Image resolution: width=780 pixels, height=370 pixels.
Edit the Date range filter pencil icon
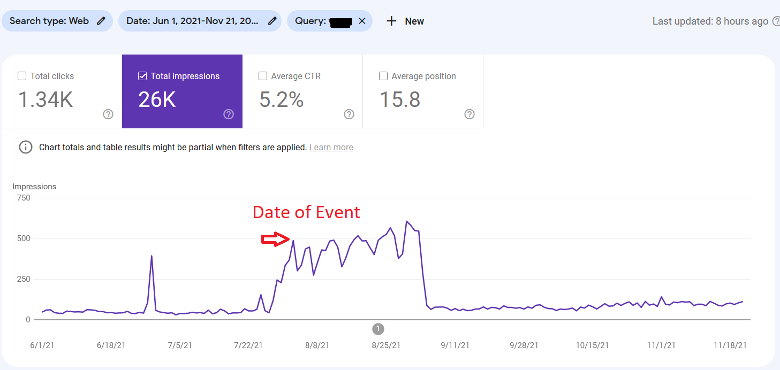pos(272,21)
